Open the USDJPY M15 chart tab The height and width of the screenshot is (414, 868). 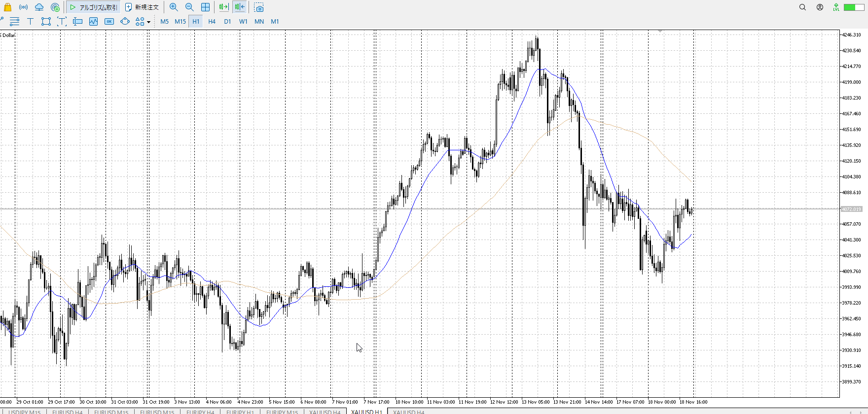pos(25,412)
